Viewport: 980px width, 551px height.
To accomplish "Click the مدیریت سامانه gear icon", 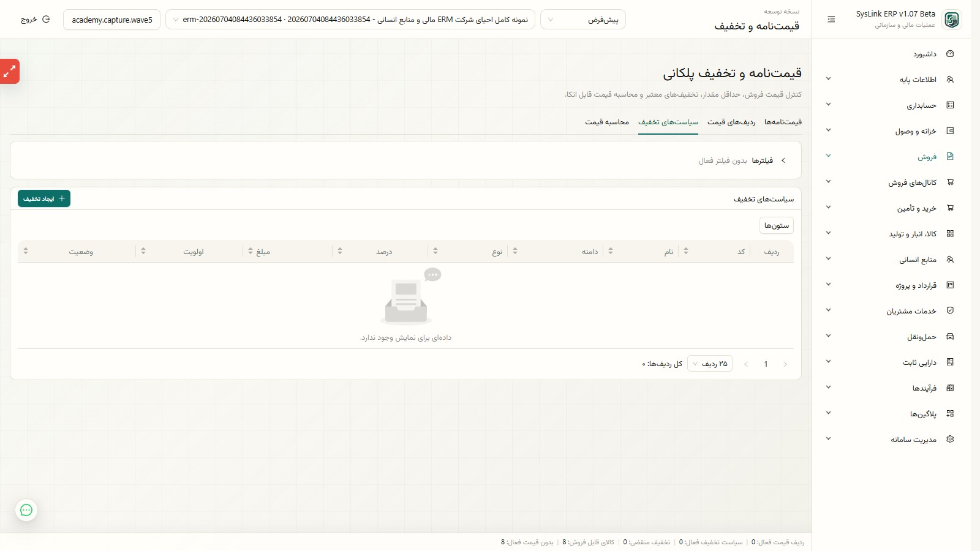I will pos(950,440).
